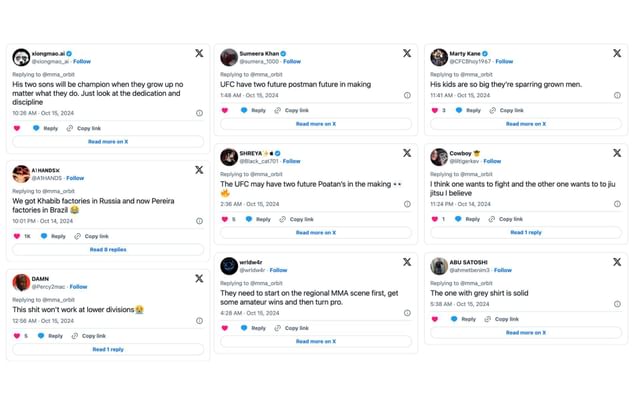Click the heart icon on Marty Kane's tweet
The height and width of the screenshot is (400, 640).
pos(435,110)
